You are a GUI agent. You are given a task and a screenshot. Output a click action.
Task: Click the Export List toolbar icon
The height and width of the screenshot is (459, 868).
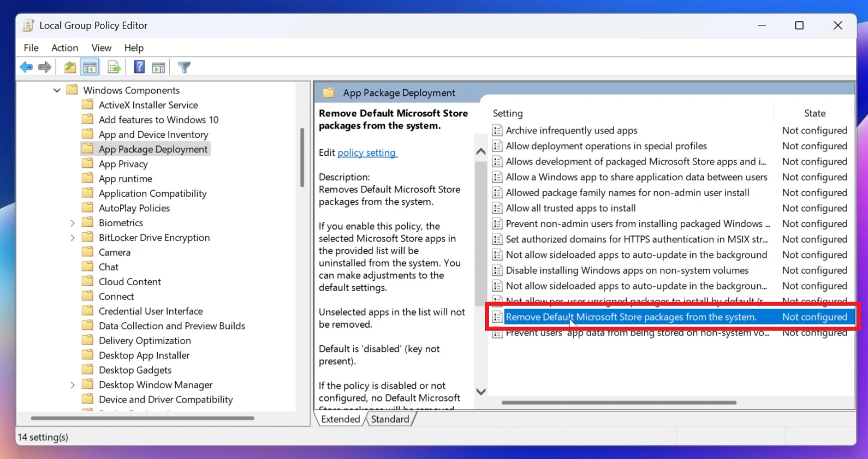[114, 66]
